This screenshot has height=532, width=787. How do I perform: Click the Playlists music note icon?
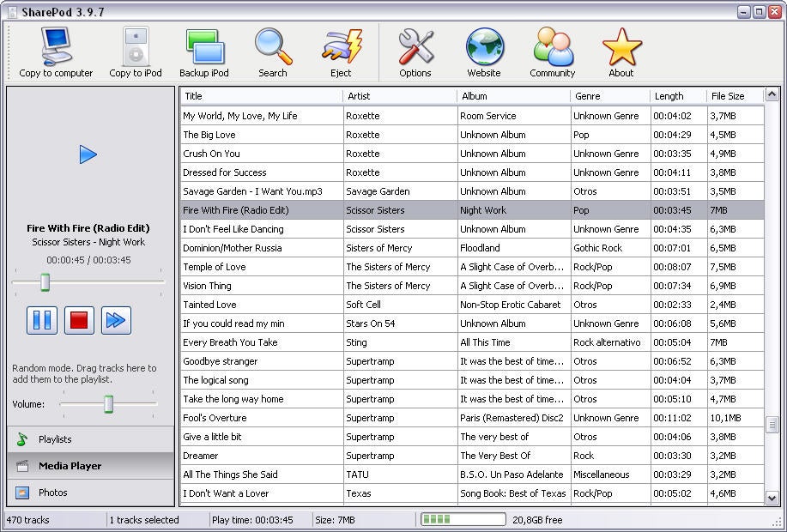[21, 439]
